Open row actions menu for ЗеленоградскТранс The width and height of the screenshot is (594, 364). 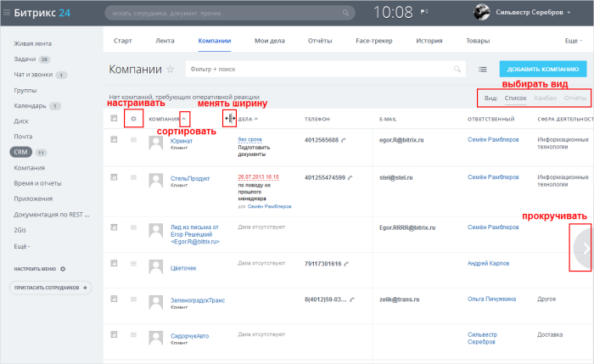[x=133, y=300]
